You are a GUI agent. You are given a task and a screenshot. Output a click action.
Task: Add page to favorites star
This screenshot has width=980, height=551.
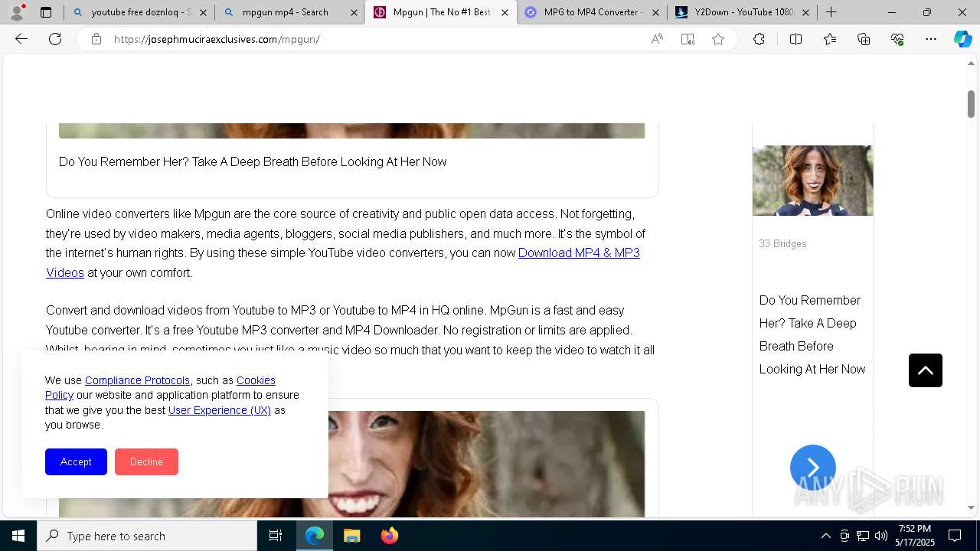[x=718, y=39]
